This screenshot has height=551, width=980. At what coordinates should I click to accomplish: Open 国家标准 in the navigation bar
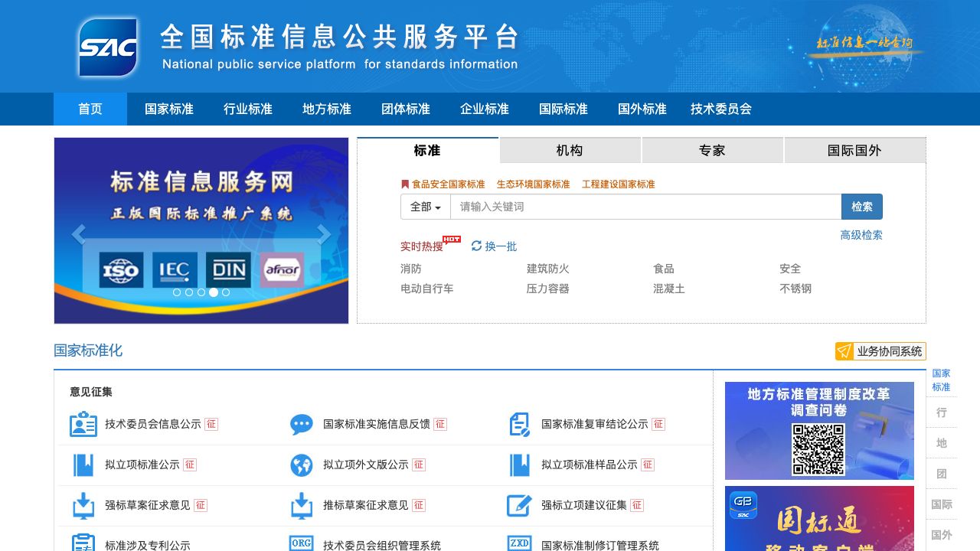[x=169, y=109]
